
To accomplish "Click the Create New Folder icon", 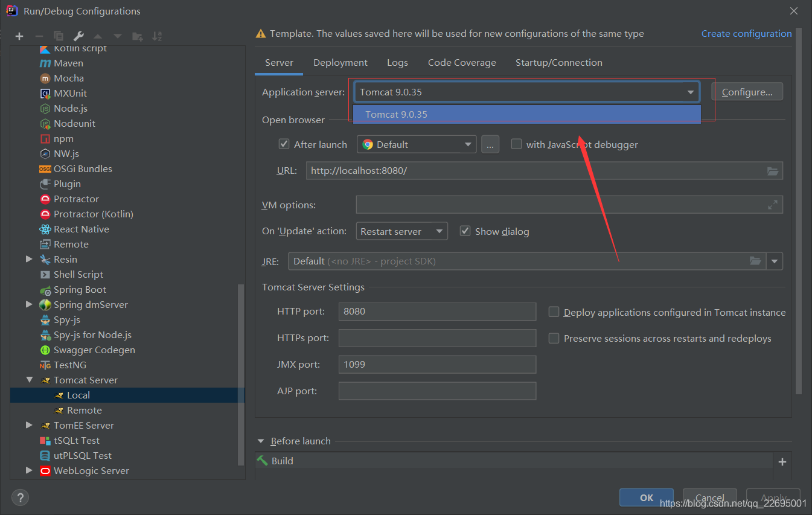I will pyautogui.click(x=137, y=36).
